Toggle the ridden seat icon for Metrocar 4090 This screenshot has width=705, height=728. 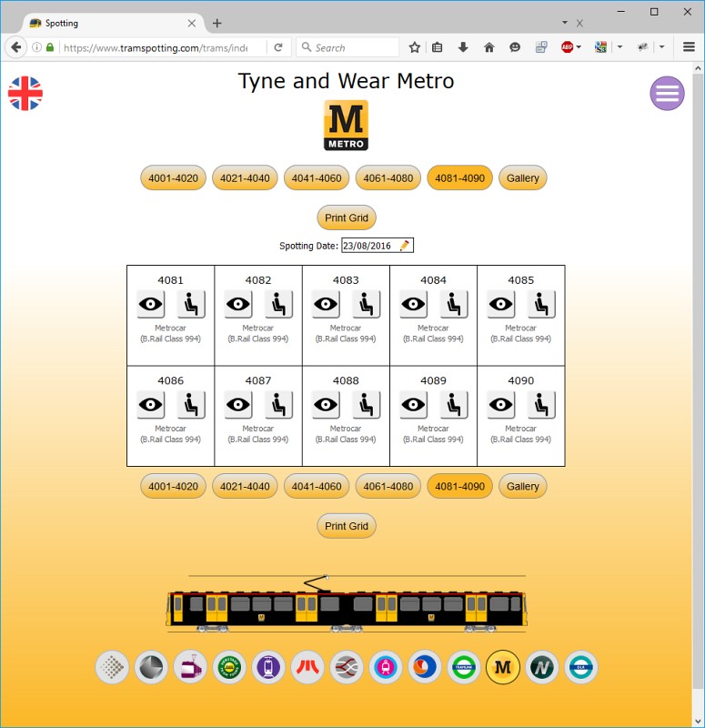pos(541,404)
